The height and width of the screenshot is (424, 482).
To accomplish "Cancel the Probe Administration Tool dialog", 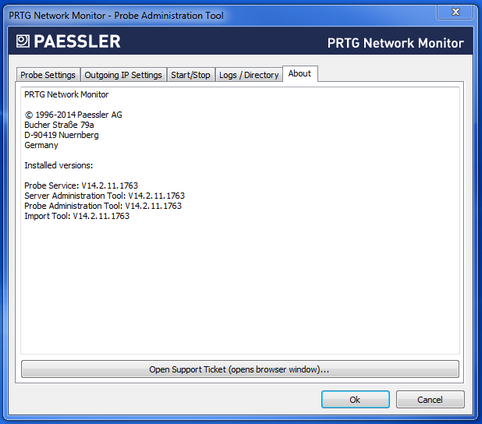I will coord(430,399).
